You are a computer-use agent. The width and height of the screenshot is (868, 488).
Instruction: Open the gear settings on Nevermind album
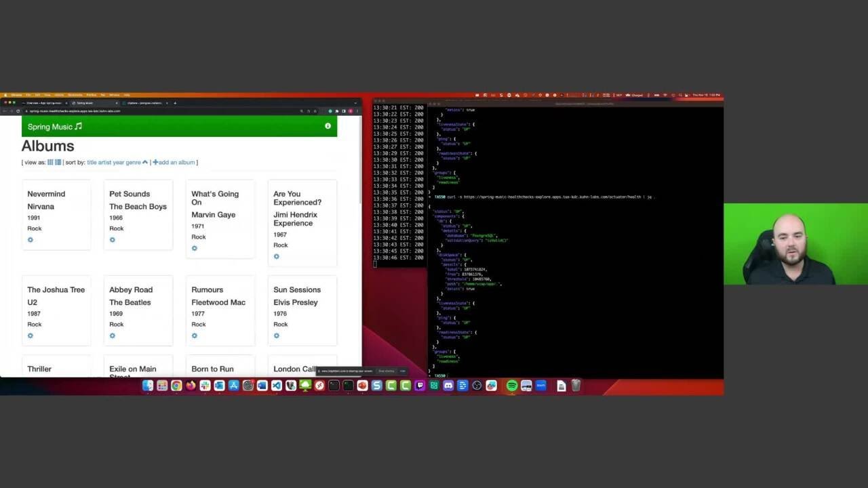[x=30, y=240]
